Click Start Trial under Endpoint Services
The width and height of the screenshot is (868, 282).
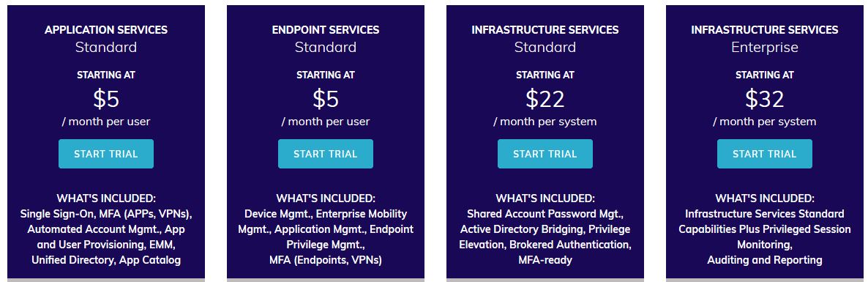[326, 154]
